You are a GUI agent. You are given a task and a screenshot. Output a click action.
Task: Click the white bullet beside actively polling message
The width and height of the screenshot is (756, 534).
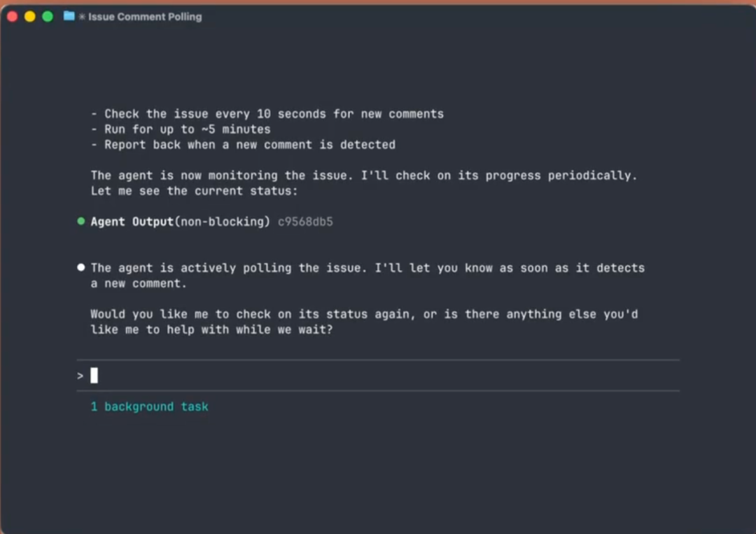coord(81,267)
